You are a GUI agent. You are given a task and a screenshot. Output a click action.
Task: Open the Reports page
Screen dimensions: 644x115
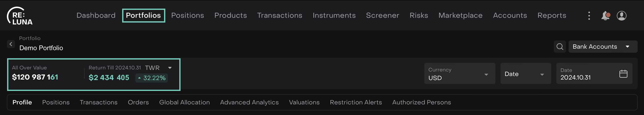pyautogui.click(x=552, y=15)
